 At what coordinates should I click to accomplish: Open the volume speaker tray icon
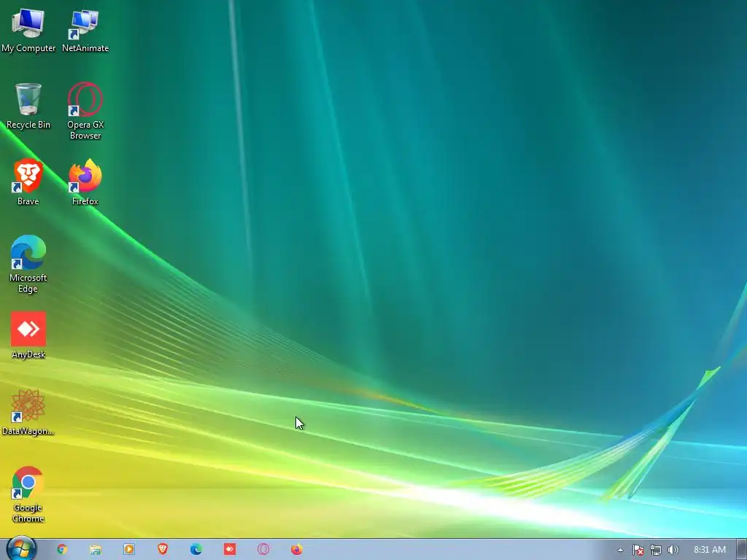(x=673, y=550)
